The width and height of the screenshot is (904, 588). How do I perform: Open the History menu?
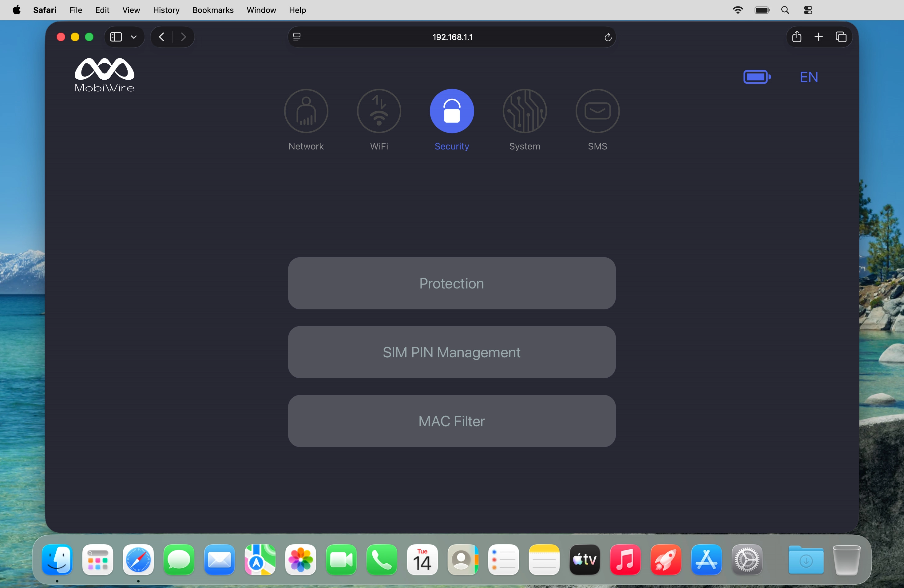(x=166, y=10)
